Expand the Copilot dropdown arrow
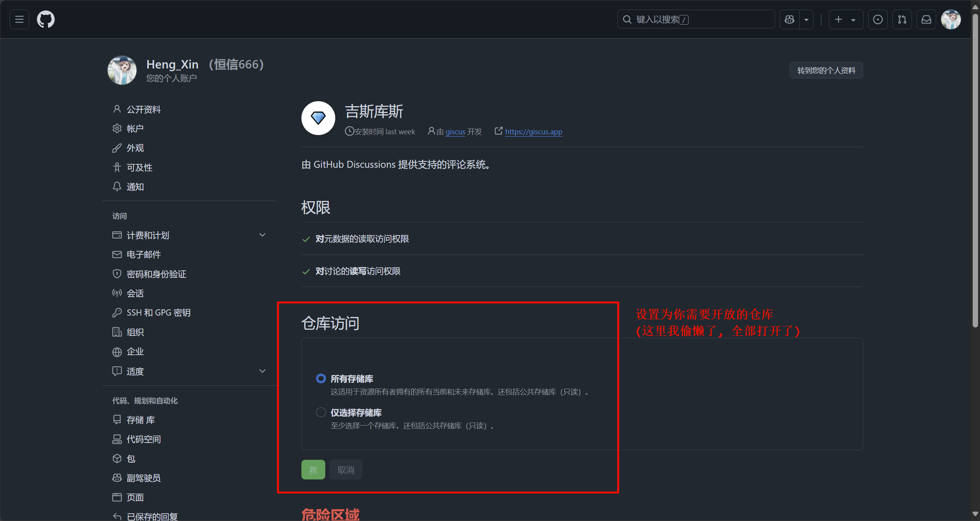This screenshot has width=980, height=521. pyautogui.click(x=806, y=19)
